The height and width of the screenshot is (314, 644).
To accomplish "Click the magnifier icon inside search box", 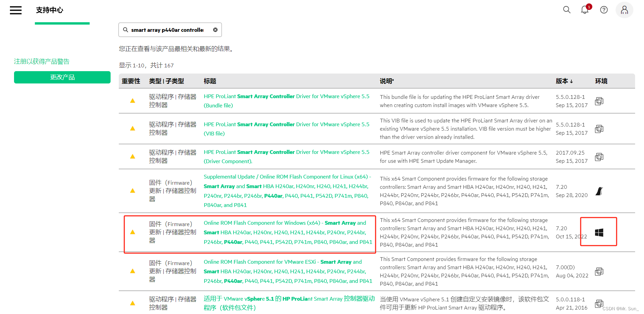I will tap(126, 30).
